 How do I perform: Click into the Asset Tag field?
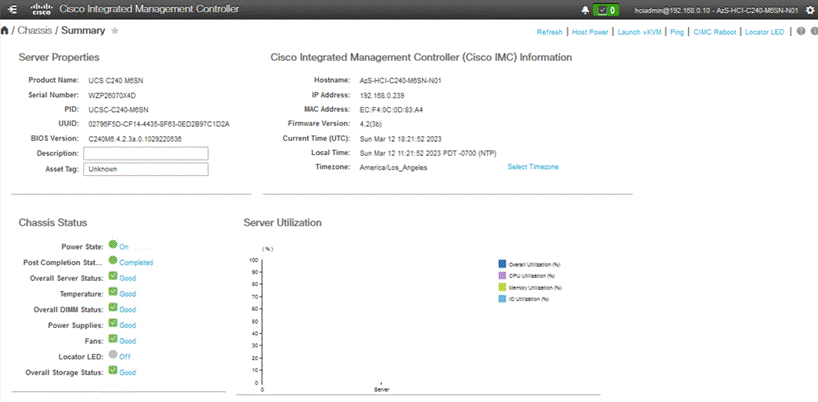click(x=146, y=169)
